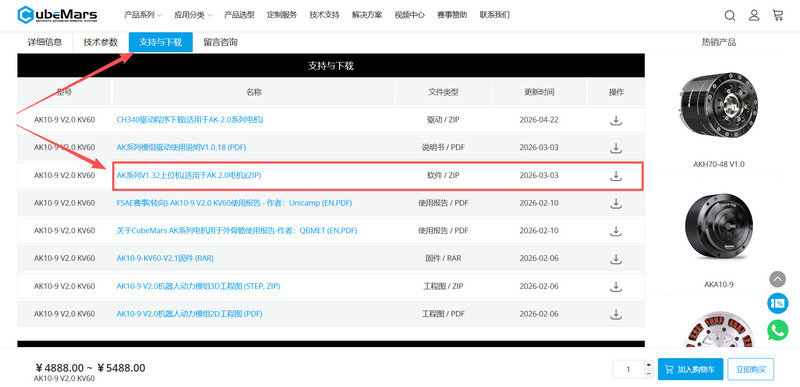Open the search icon in header
Screen dimensions: 800x387
pos(730,15)
